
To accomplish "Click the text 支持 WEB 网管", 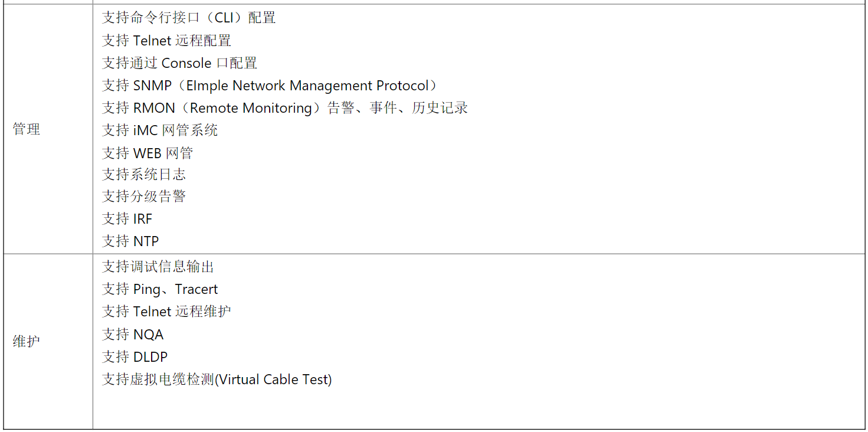I will click(x=148, y=153).
